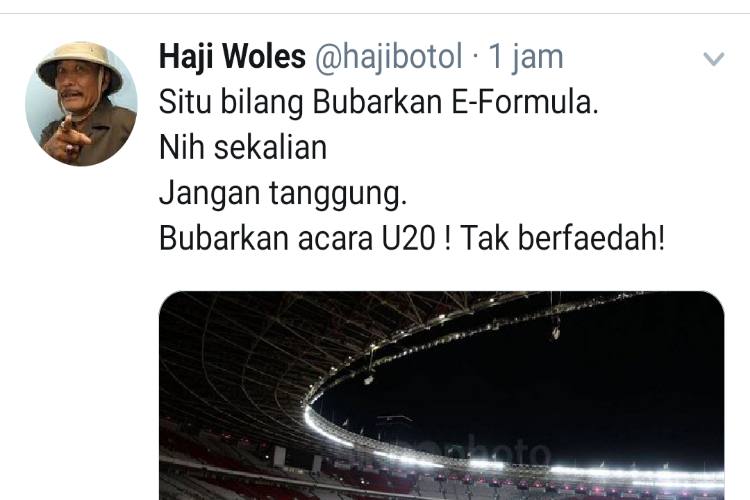Open the 1 jam timestamp link
The image size is (750, 500).
[526, 57]
